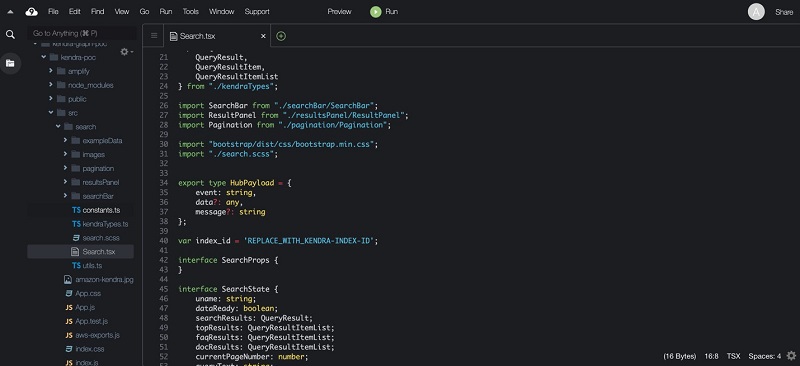Open the Tools menu
This screenshot has height=366, width=800.
pos(191,12)
